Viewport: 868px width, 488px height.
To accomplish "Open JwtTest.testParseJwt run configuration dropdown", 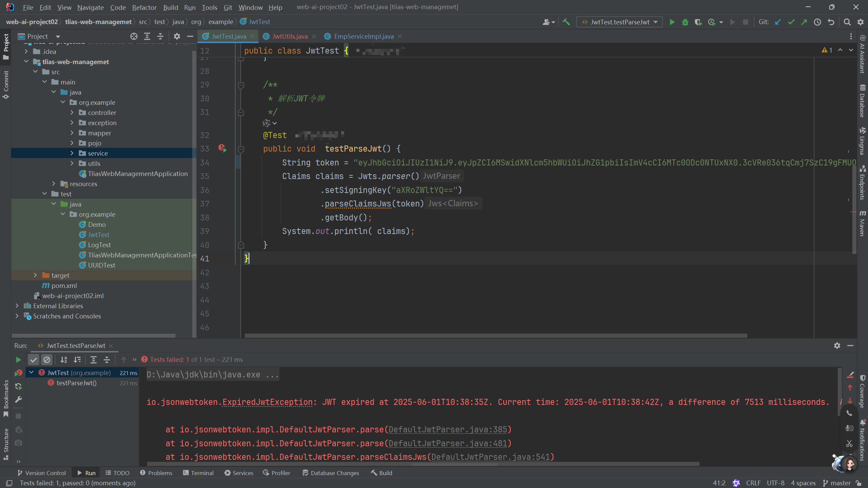I will (x=620, y=22).
